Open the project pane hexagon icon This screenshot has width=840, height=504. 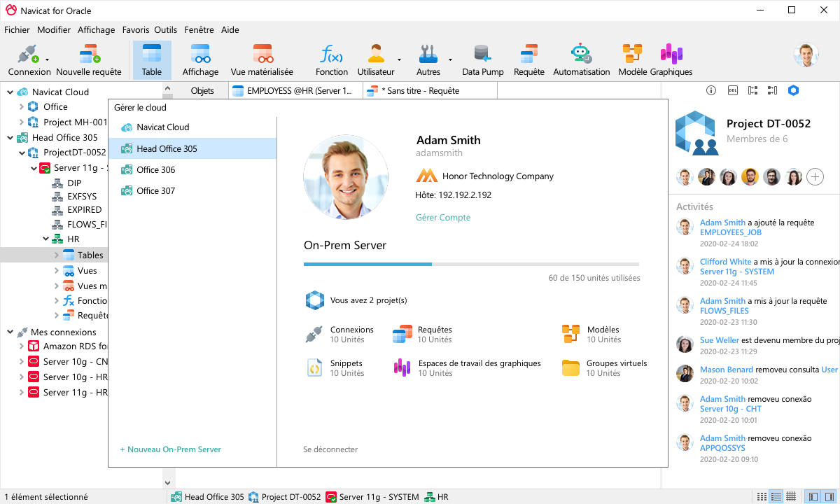coord(793,90)
